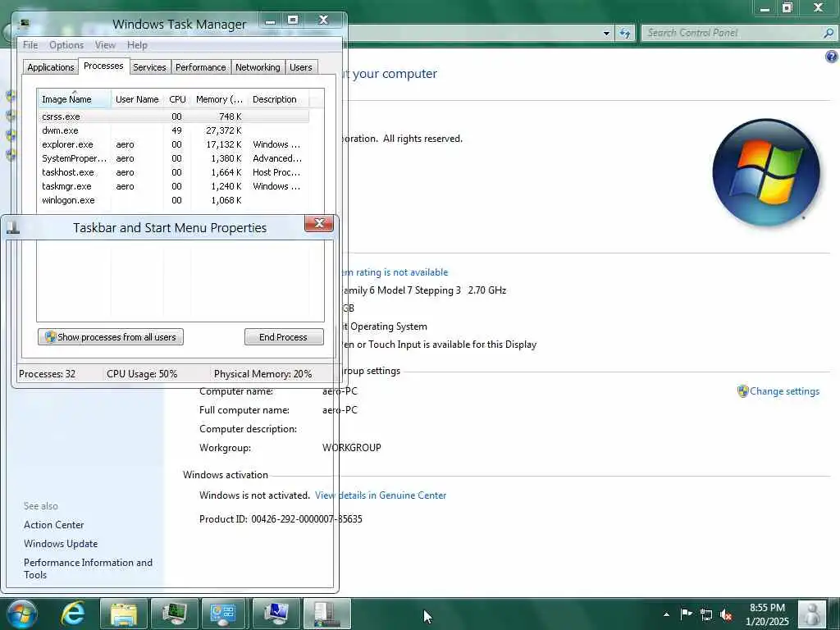Screen dimensions: 840x630
Task: Open Windows Update in See also
Action: (x=61, y=544)
